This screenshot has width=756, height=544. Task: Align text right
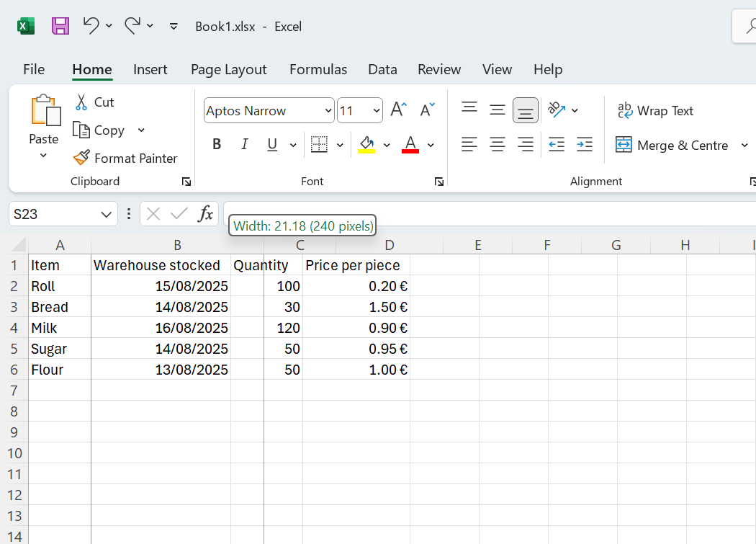[526, 144]
